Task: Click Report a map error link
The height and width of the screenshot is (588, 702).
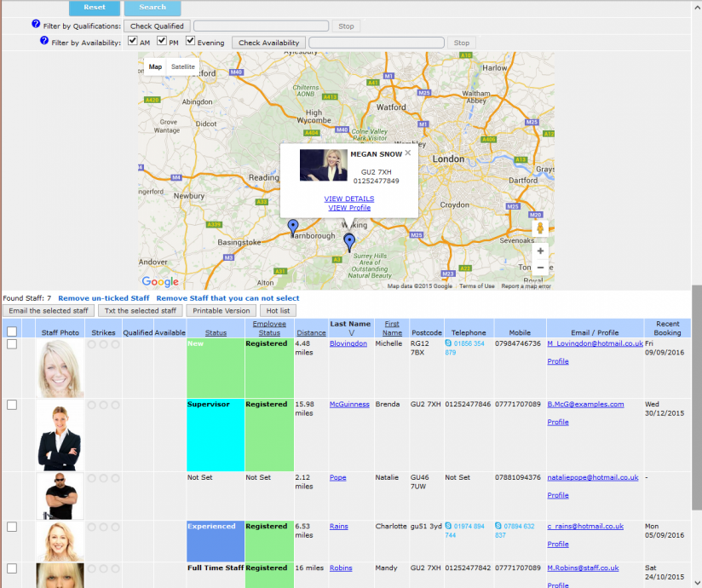Action: click(526, 286)
